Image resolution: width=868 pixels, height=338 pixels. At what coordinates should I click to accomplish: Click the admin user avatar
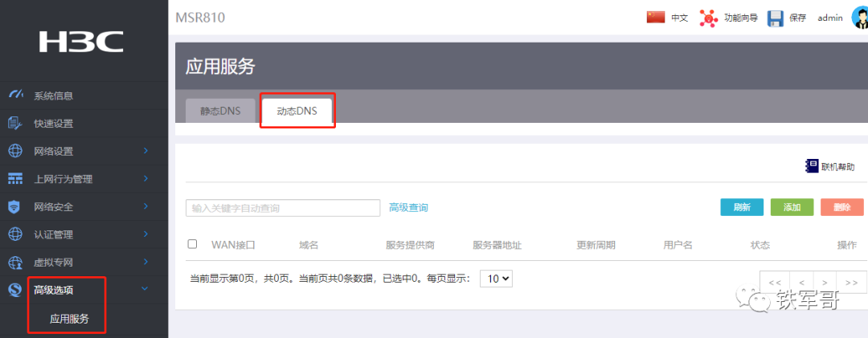pyautogui.click(x=860, y=18)
